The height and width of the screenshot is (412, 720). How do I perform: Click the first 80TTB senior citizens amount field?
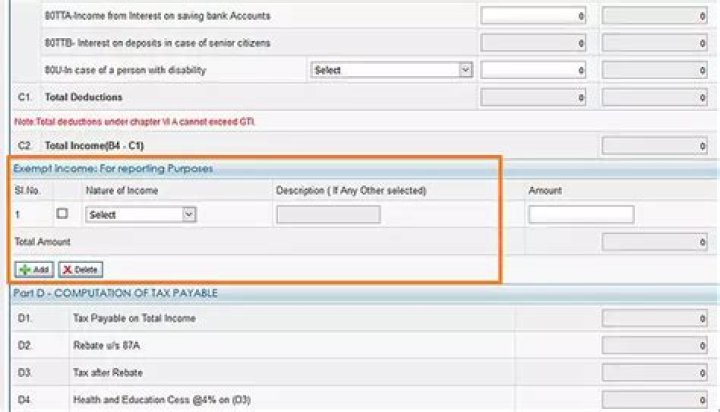533,43
